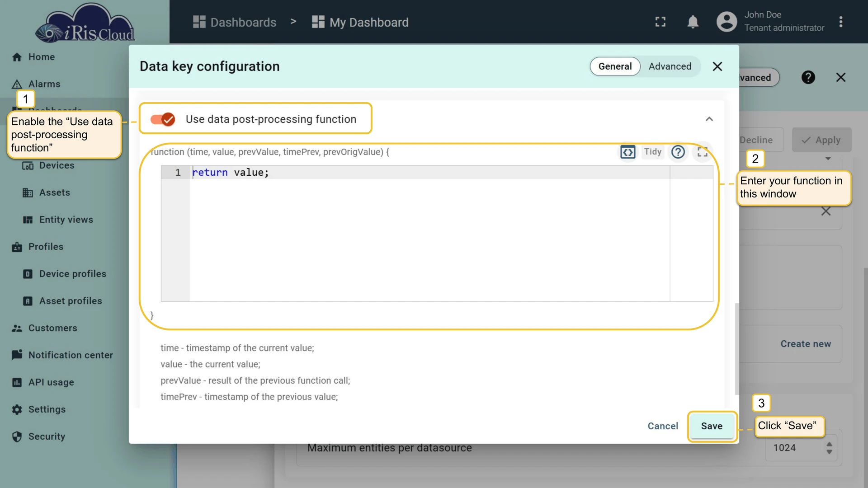This screenshot has width=868, height=488.
Task: Collapse the post-processing function section
Action: pos(709,119)
